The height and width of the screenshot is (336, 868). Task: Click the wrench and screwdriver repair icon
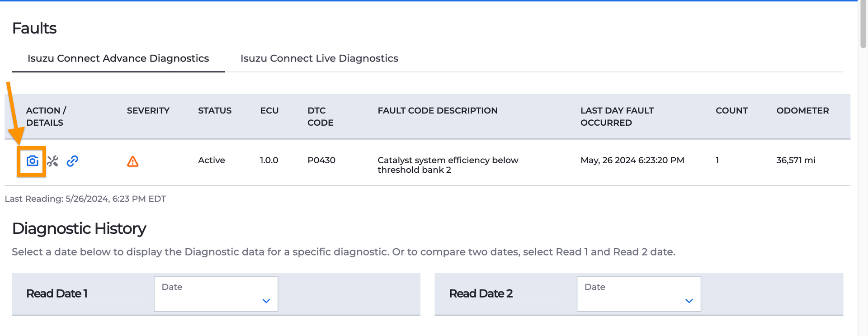click(x=52, y=161)
